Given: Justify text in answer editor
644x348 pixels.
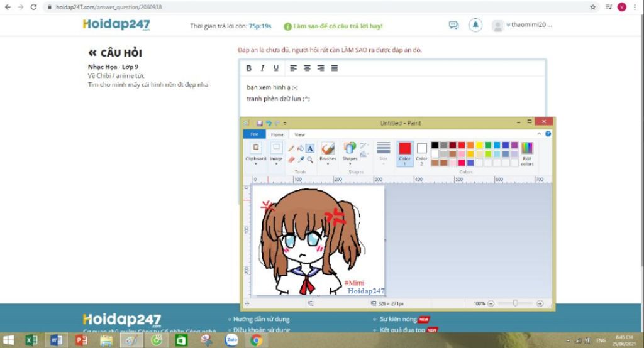Looking at the screenshot, I should [x=335, y=68].
